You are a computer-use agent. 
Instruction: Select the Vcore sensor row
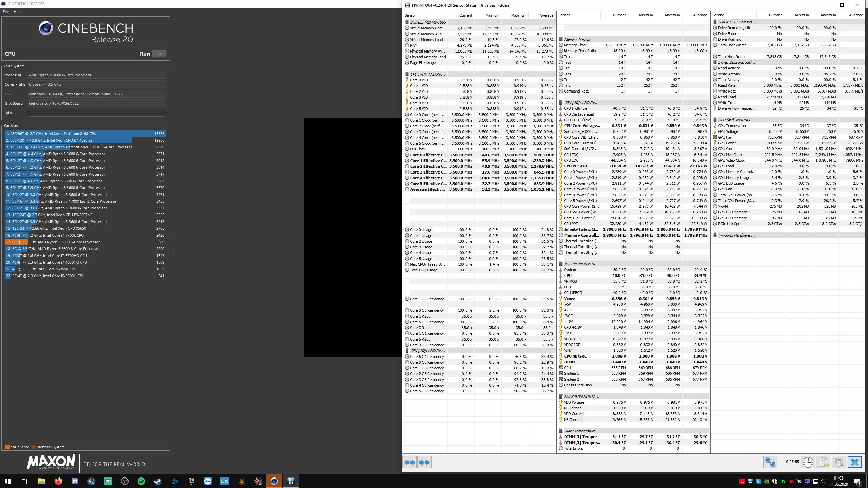point(633,299)
